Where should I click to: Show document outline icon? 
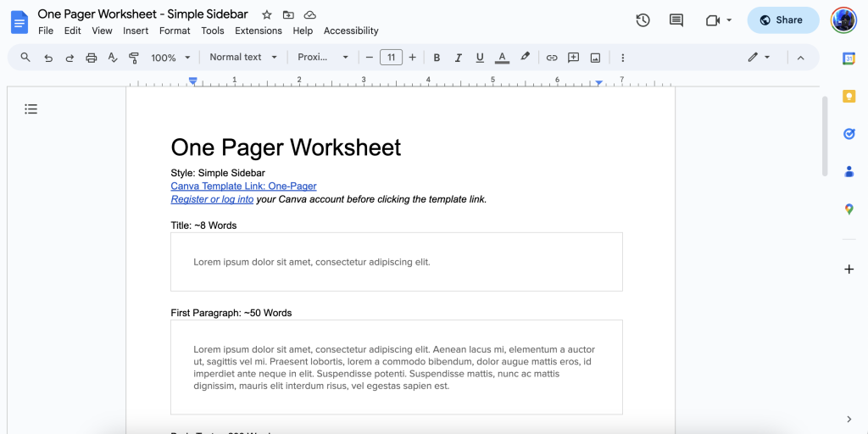[x=31, y=109]
